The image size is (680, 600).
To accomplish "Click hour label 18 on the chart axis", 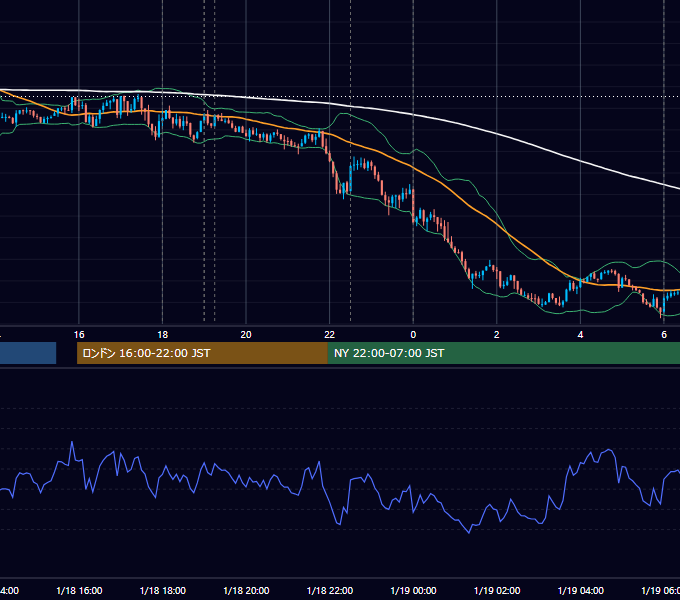I will [x=163, y=335].
